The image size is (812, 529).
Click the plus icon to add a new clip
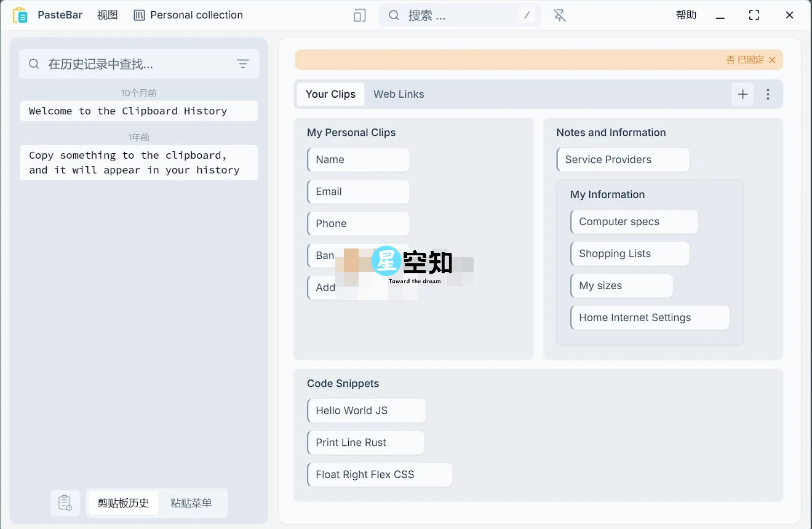[x=742, y=94]
